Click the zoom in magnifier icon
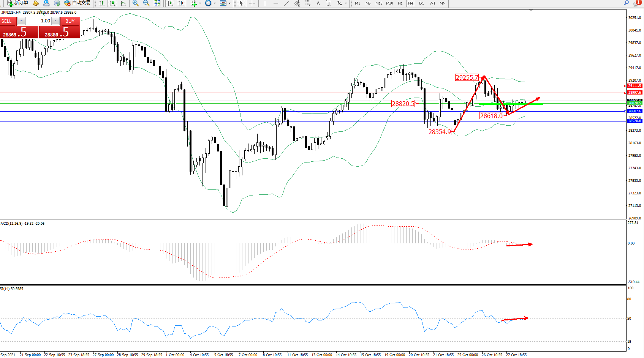The width and height of the screenshot is (644, 358). click(x=135, y=3)
